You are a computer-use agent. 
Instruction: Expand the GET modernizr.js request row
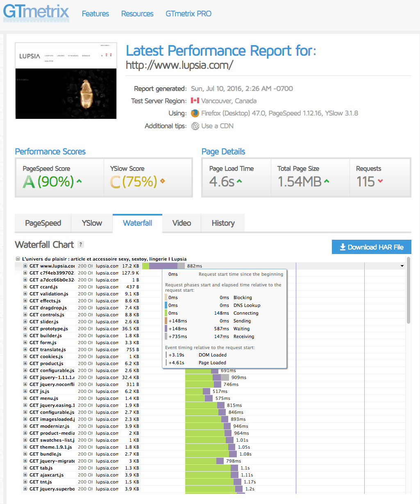point(25,426)
